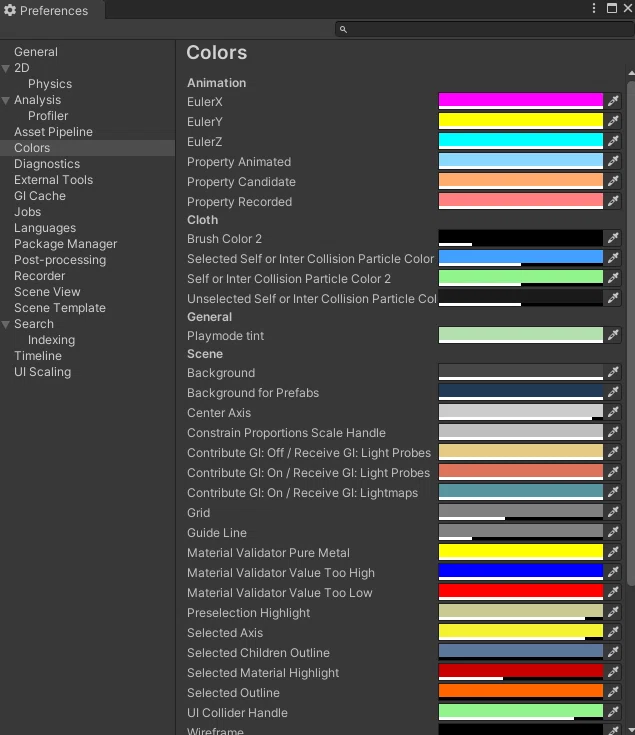Select Scene Template settings

(60, 308)
